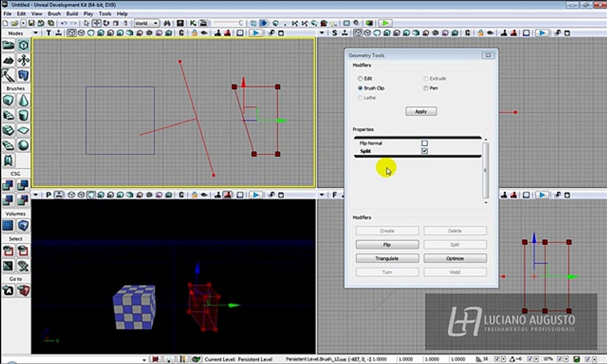The height and width of the screenshot is (364, 607).
Task: Uncheck the Split checkbox
Action: [x=424, y=151]
